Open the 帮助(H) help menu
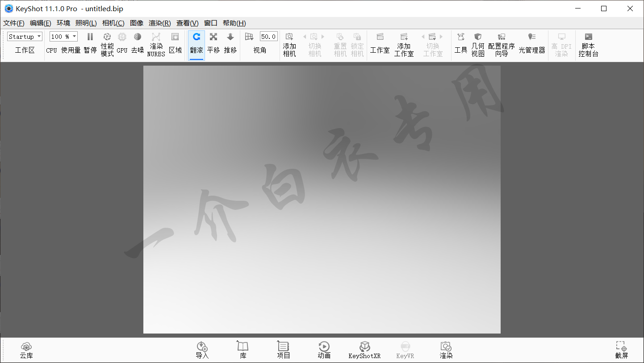This screenshot has height=363, width=644. [x=234, y=23]
